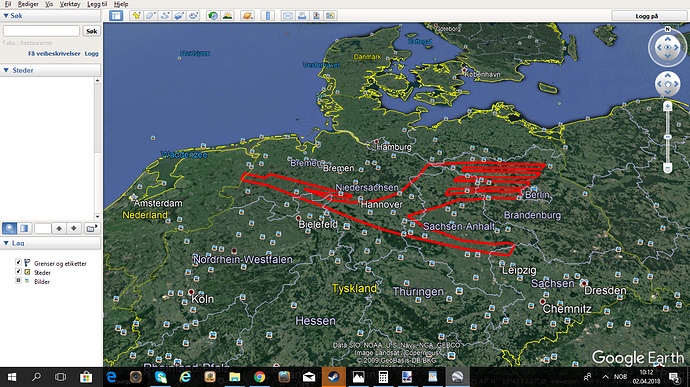The width and height of the screenshot is (690, 387).
Task: Open the Legg til menu
Action: (x=97, y=4)
